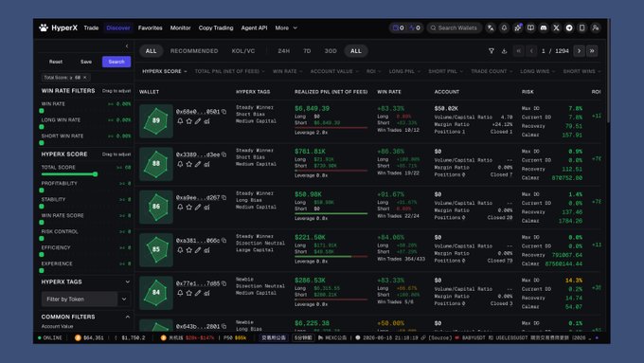Screen dimensions: 644x363
Task: Open the Discord icon in header
Action: pos(544,27)
